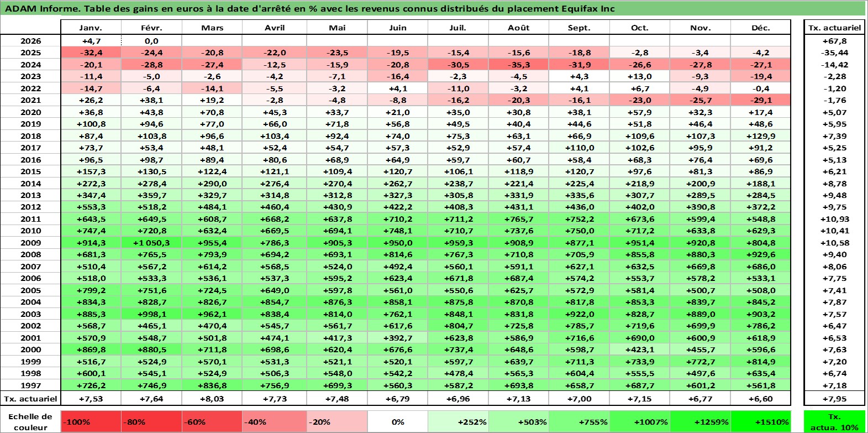The height and width of the screenshot is (433, 868).
Task: Select cell -11,0 in 2022 row
Action: click(x=458, y=88)
